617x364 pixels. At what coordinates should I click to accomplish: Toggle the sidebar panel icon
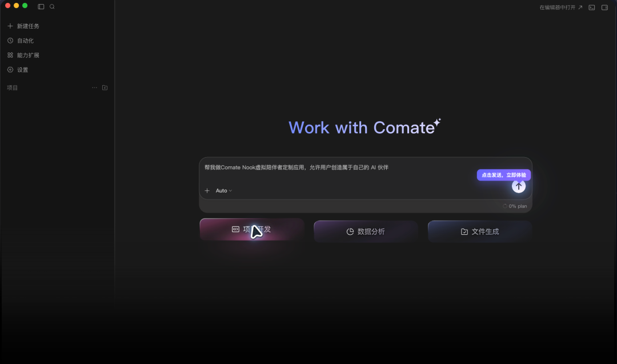click(41, 7)
